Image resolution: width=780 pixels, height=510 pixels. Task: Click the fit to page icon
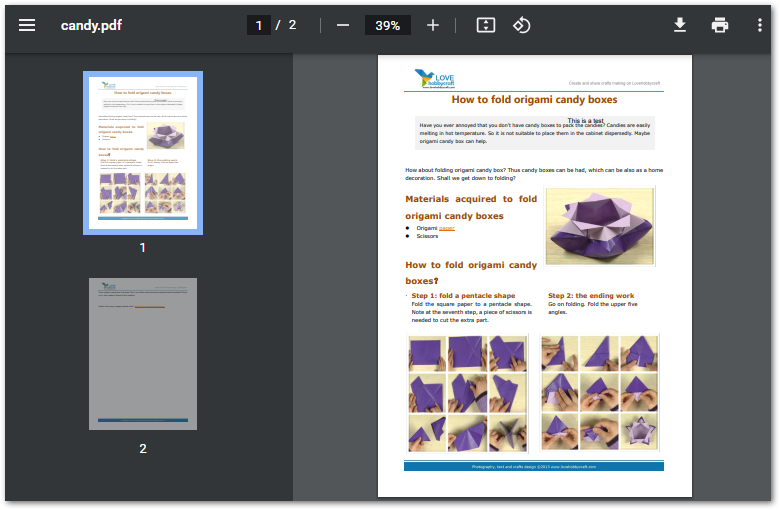(x=486, y=25)
